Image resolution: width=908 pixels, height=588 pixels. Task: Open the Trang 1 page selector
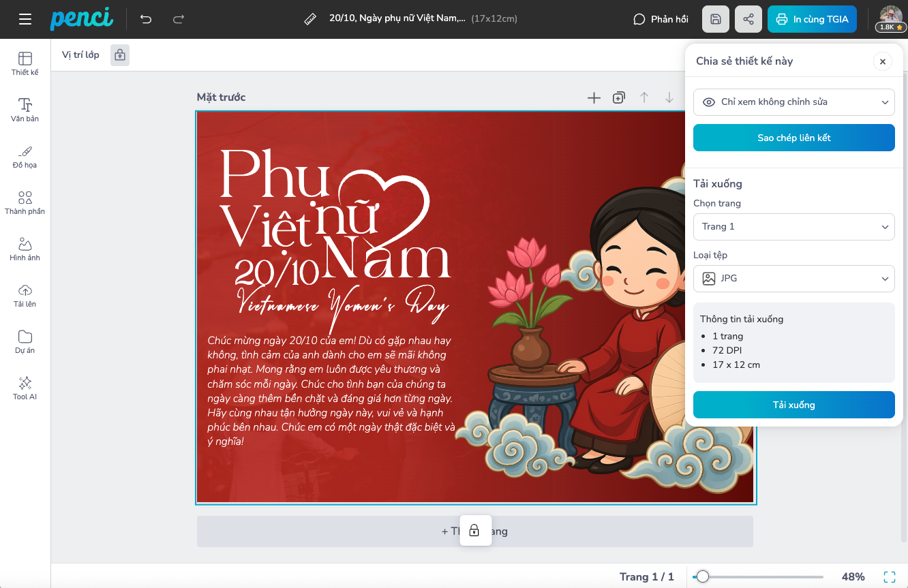coord(794,227)
